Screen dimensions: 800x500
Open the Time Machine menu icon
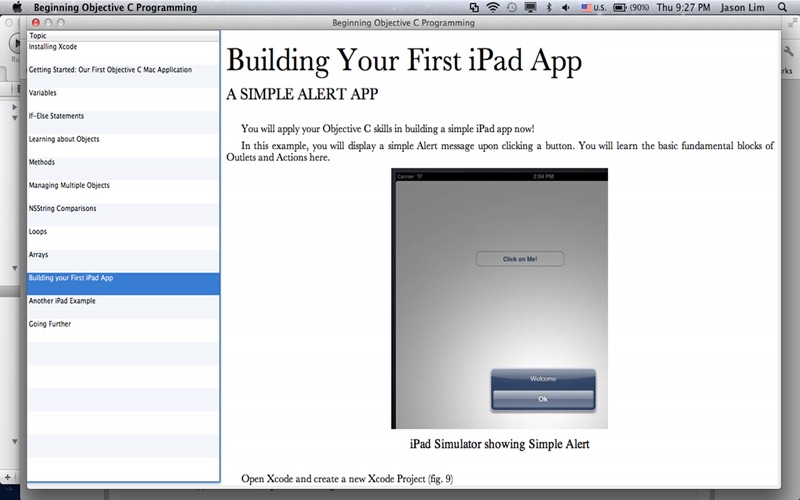tap(512, 7)
